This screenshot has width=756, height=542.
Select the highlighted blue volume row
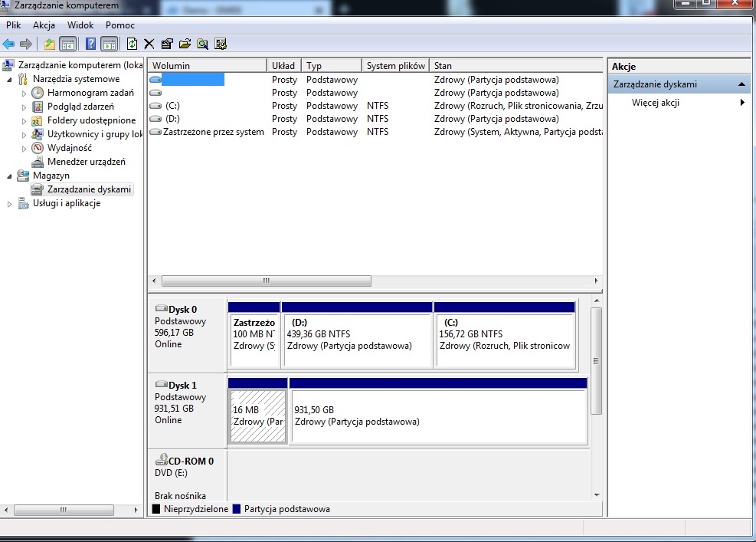coord(375,80)
